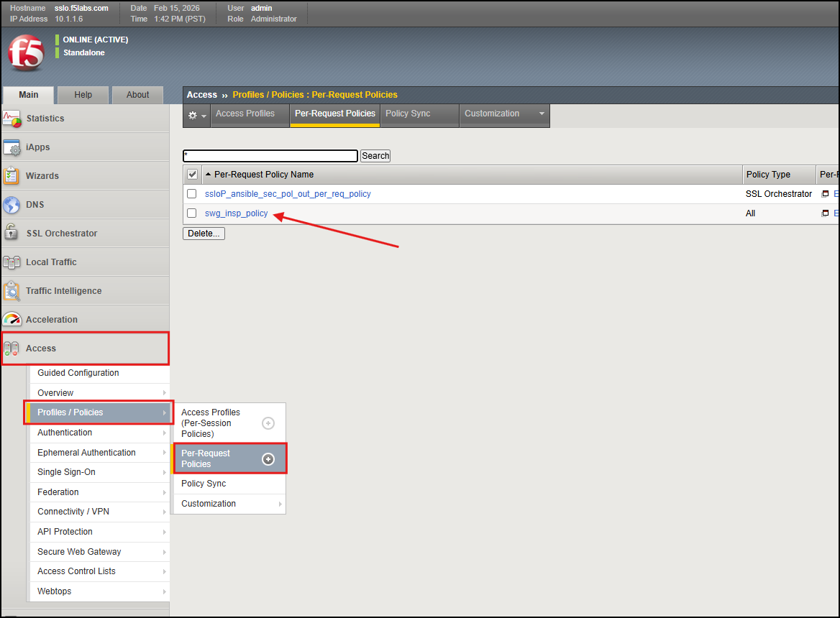Image resolution: width=840 pixels, height=618 pixels.
Task: Expand the Secure Web Gateway submenu
Action: [x=165, y=552]
